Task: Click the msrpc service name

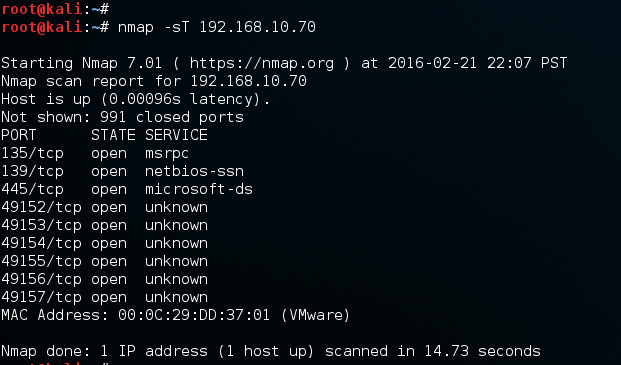Action: [167, 154]
